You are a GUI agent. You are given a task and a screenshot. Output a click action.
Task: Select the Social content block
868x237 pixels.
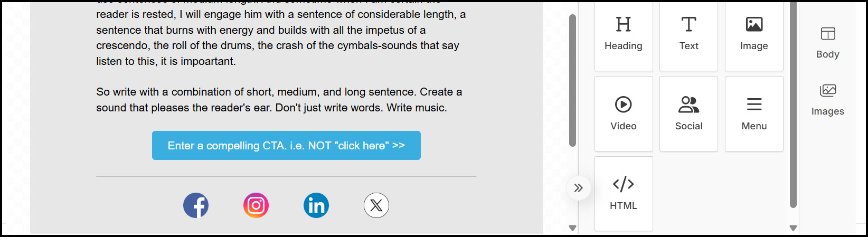point(688,113)
